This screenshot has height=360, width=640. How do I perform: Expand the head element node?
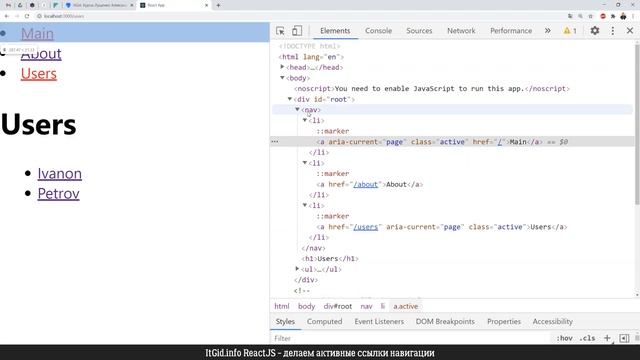pos(282,67)
